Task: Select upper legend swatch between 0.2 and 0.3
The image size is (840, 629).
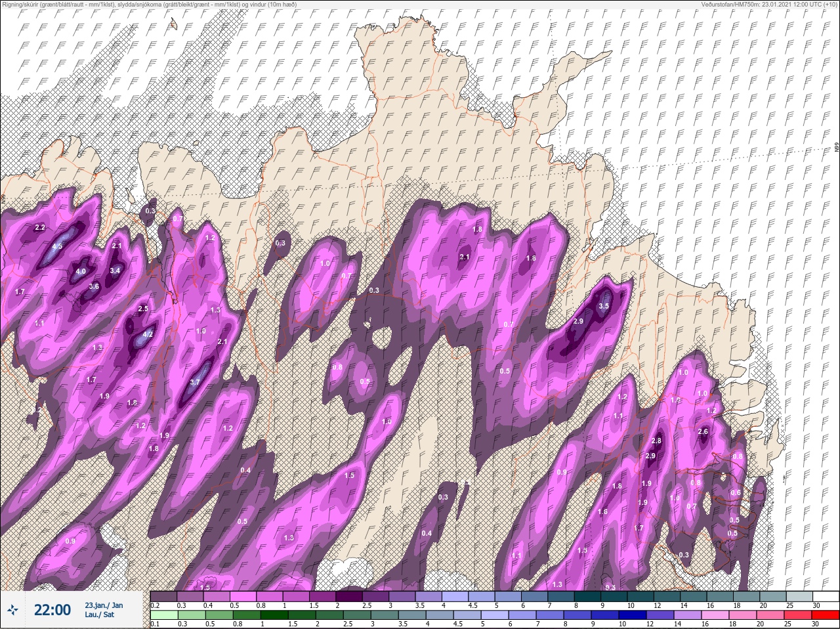Action: [x=164, y=596]
